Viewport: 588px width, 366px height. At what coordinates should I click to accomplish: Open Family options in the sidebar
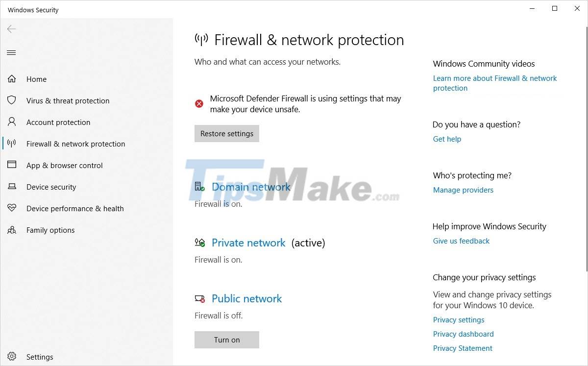click(x=50, y=230)
